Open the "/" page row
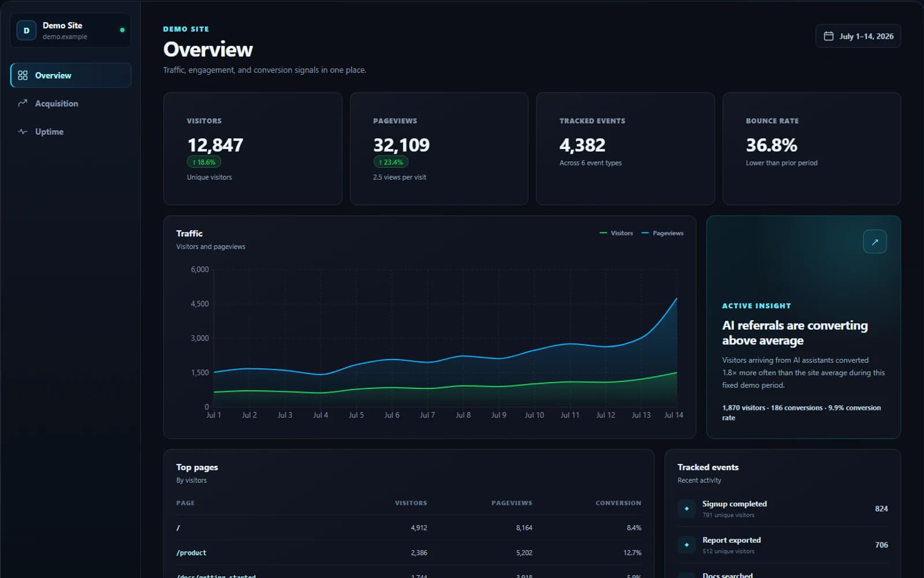 point(408,528)
